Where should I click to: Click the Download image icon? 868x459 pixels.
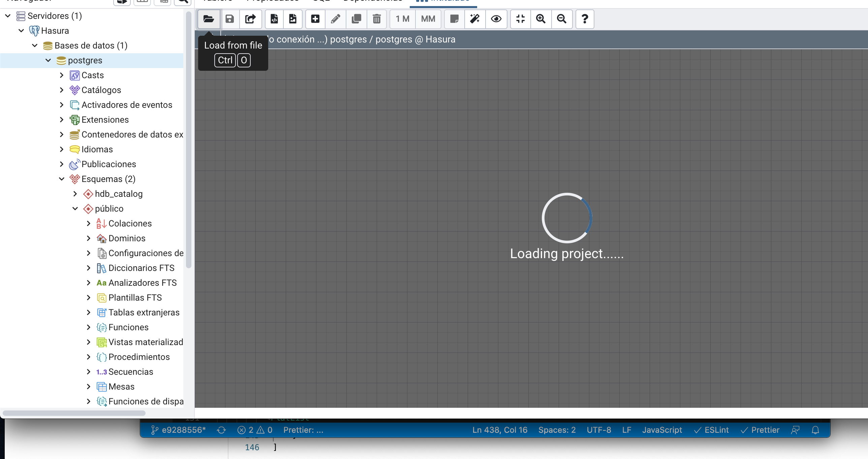point(292,19)
